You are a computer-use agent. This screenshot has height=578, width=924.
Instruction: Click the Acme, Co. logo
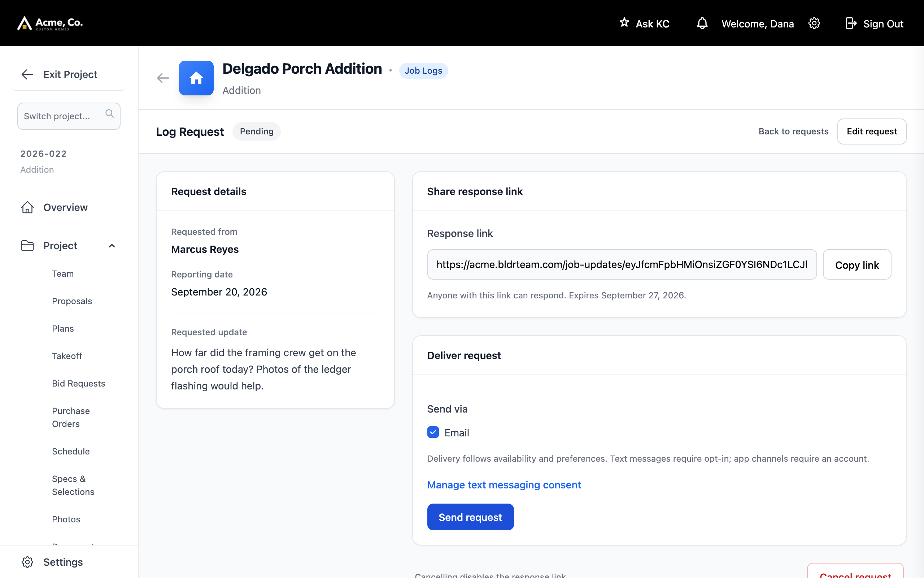pos(50,23)
